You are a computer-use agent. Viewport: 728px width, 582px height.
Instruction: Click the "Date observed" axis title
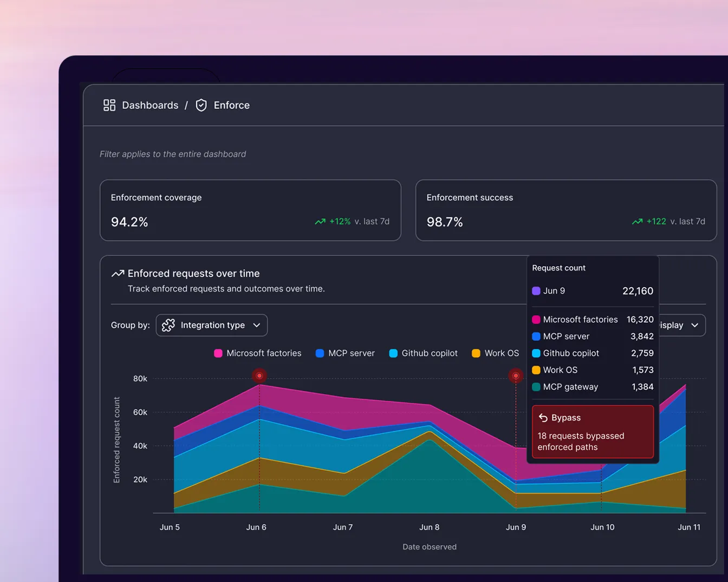430,547
